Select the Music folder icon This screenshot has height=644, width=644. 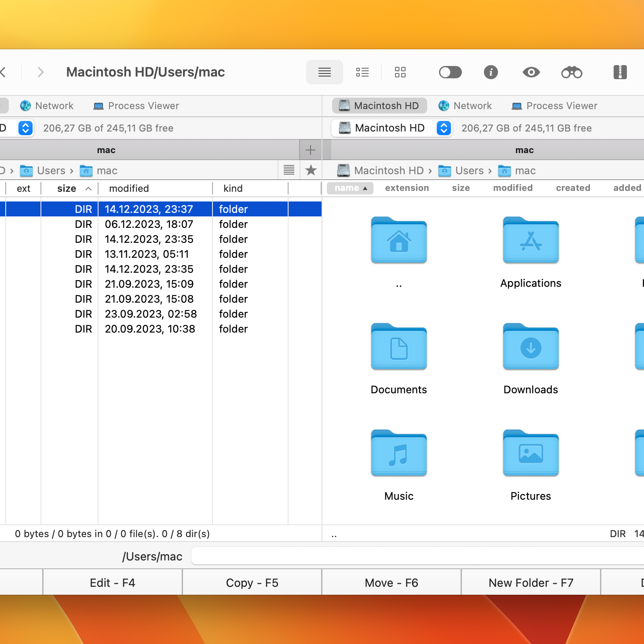point(399,454)
